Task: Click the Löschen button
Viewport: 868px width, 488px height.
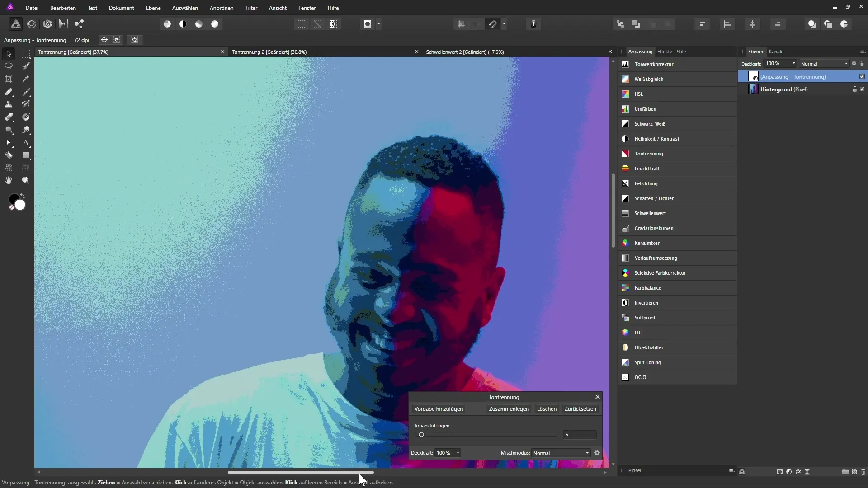Action: [547, 409]
